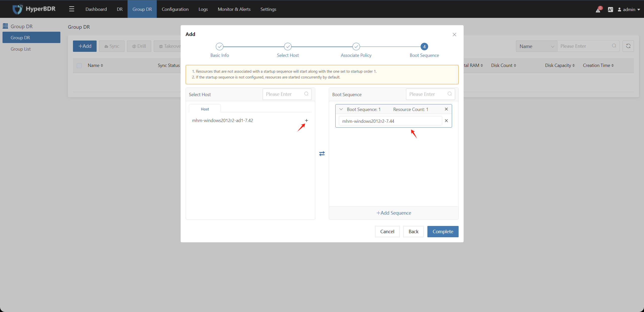Remove mhm-windows2012r2-7.44 from Boot Sequence
This screenshot has width=644, height=312.
[447, 121]
